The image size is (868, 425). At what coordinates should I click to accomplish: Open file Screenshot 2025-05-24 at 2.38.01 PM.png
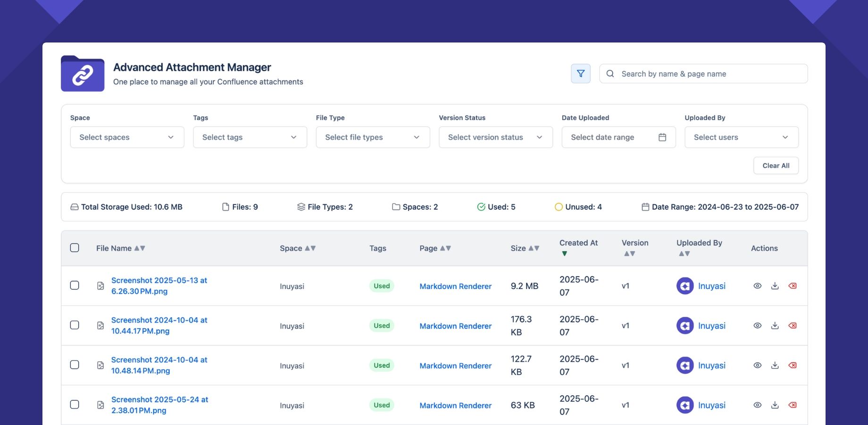click(159, 405)
